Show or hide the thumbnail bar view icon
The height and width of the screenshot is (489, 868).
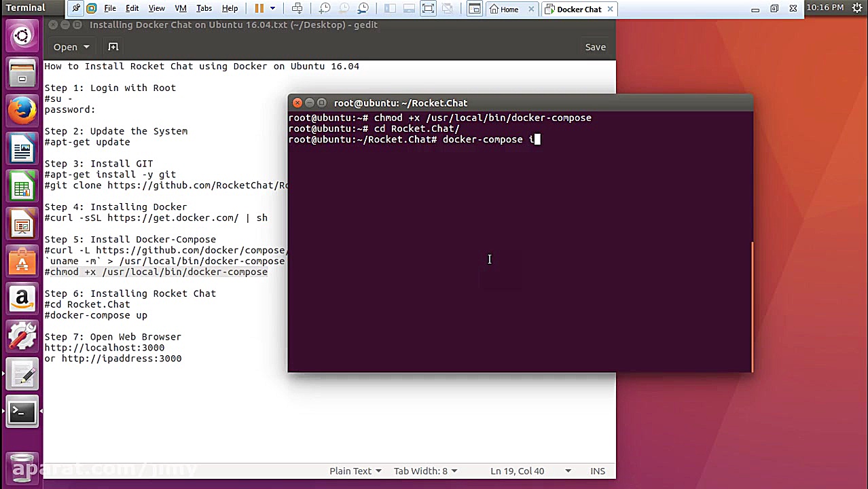tap(409, 9)
